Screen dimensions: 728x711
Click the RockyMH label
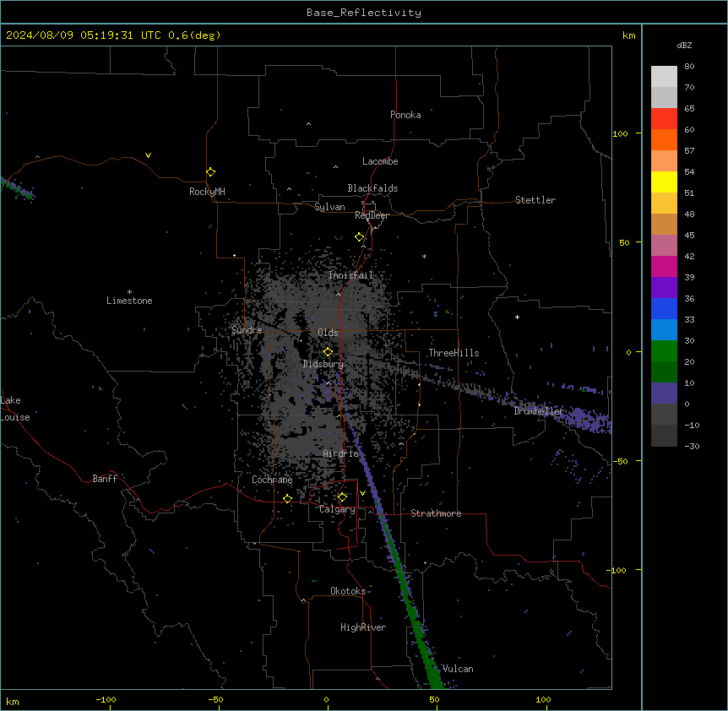[207, 192]
